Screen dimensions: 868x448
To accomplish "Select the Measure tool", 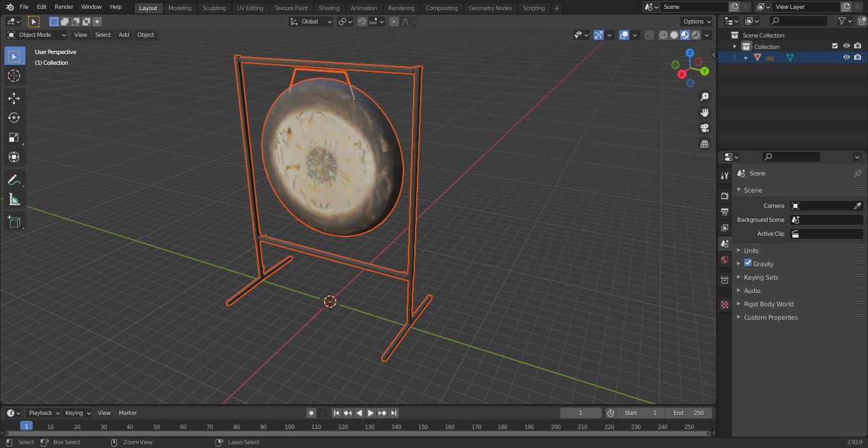I will point(14,200).
